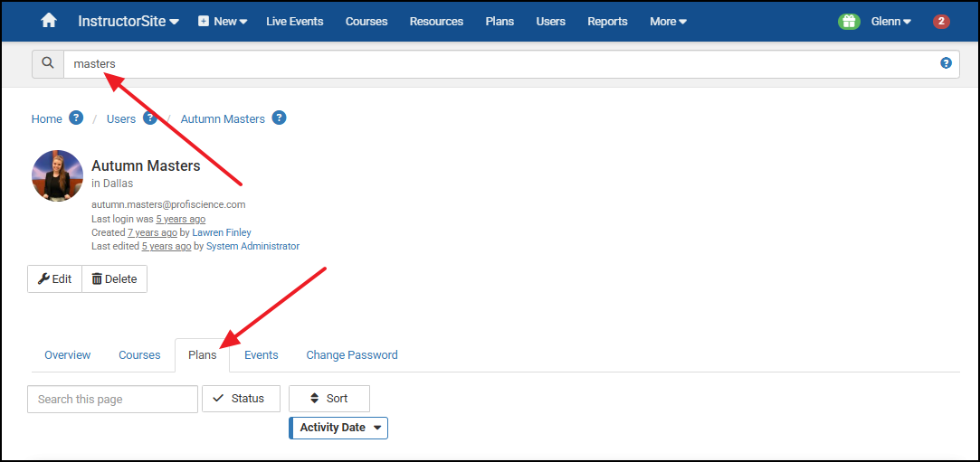
Task: Open help icon beside Autumn Masters breadcrumb
Action: coord(280,118)
